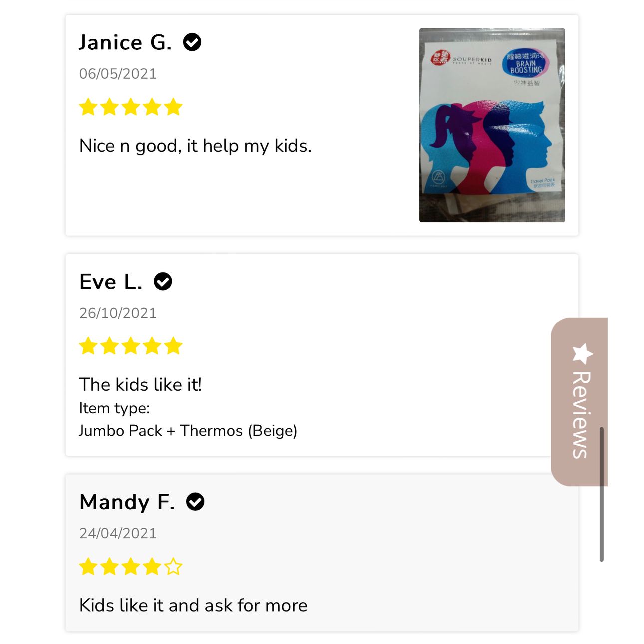Viewport: 644px width, 644px height.
Task: Click the third star of Mandy F.'s rating
Action: (x=131, y=567)
